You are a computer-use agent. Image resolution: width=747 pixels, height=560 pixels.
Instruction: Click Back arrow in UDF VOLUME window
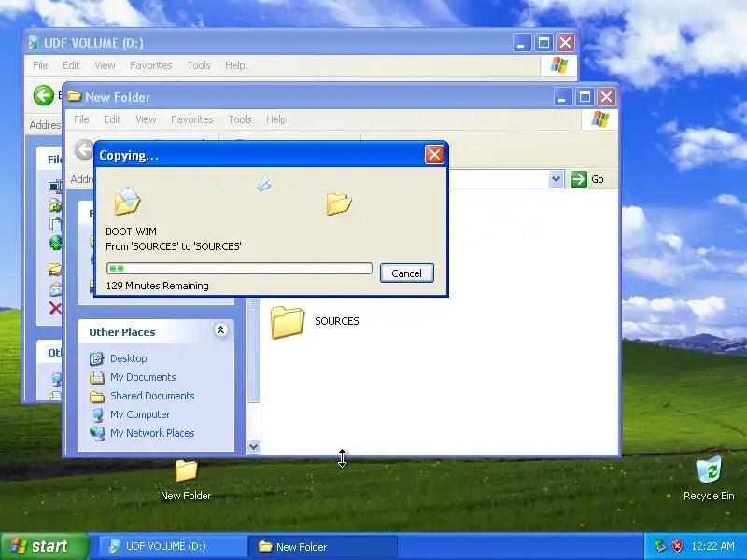click(x=43, y=95)
